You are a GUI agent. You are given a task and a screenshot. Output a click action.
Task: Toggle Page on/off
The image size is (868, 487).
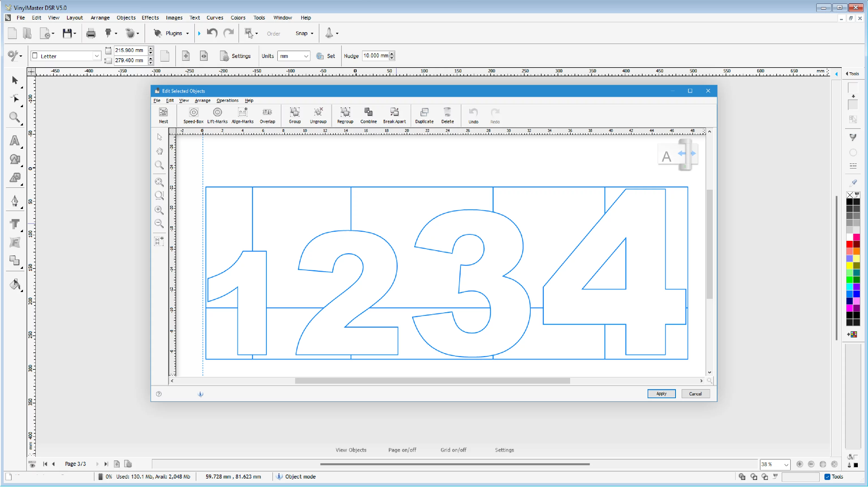tap(402, 450)
